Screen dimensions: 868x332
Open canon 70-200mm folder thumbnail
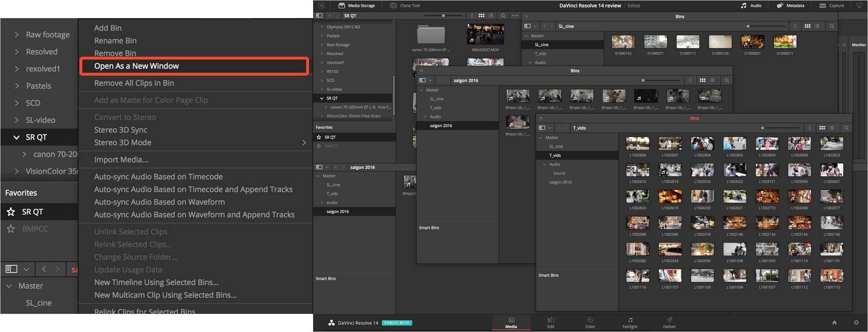point(431,34)
